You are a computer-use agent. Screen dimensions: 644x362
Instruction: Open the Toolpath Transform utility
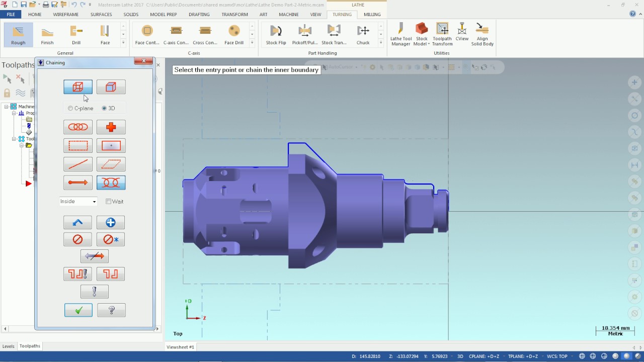click(442, 34)
